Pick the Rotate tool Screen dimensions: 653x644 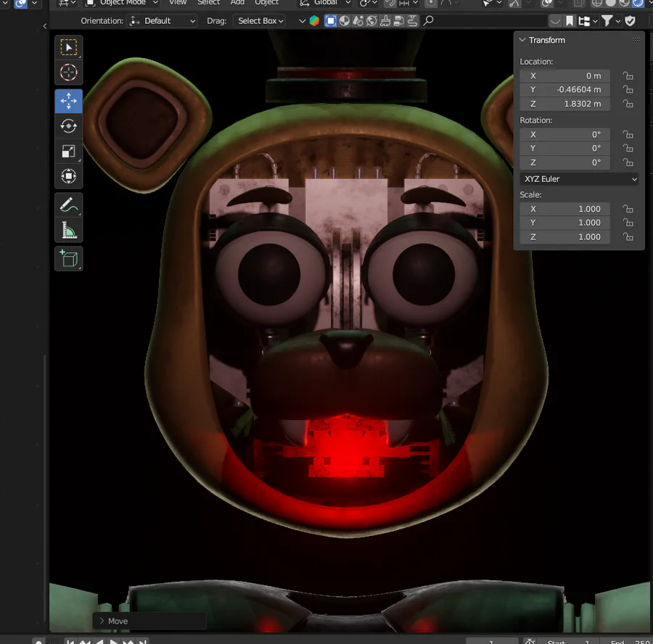(x=69, y=126)
